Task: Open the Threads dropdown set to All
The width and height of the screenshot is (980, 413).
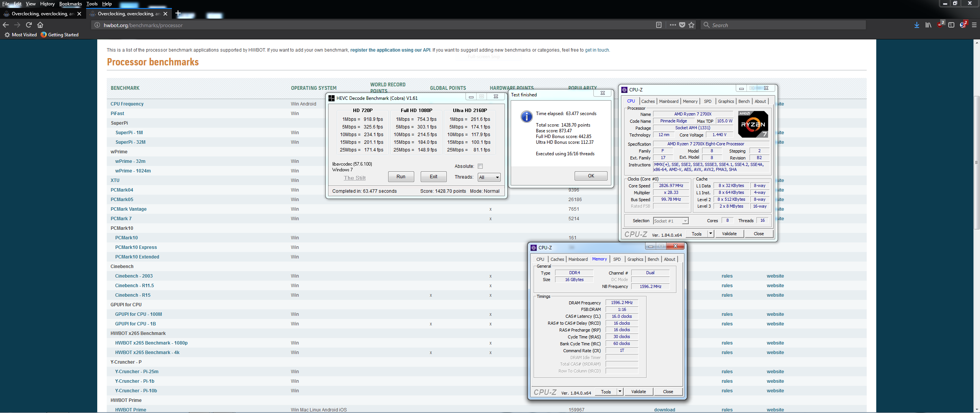Action: point(489,177)
